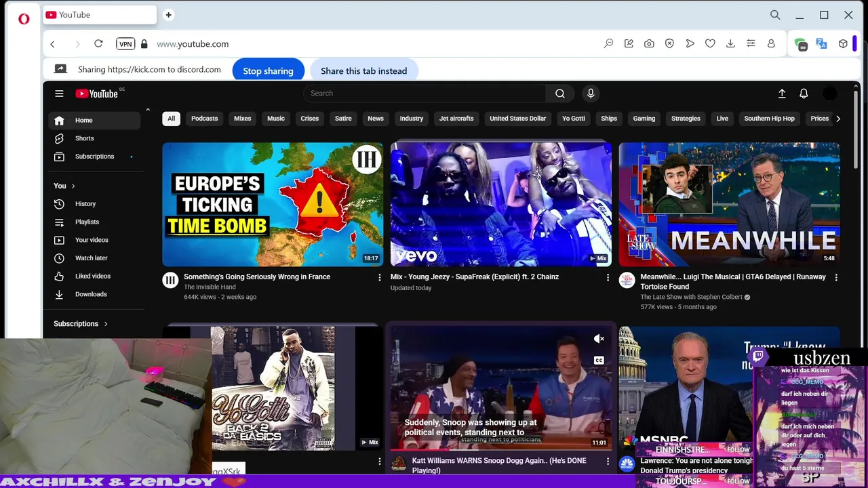Open browser profile icon
The image size is (868, 488).
click(x=771, y=43)
